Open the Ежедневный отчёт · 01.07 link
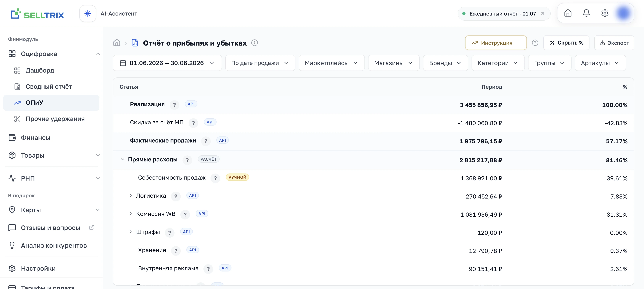This screenshot has width=644, height=289. (x=504, y=14)
